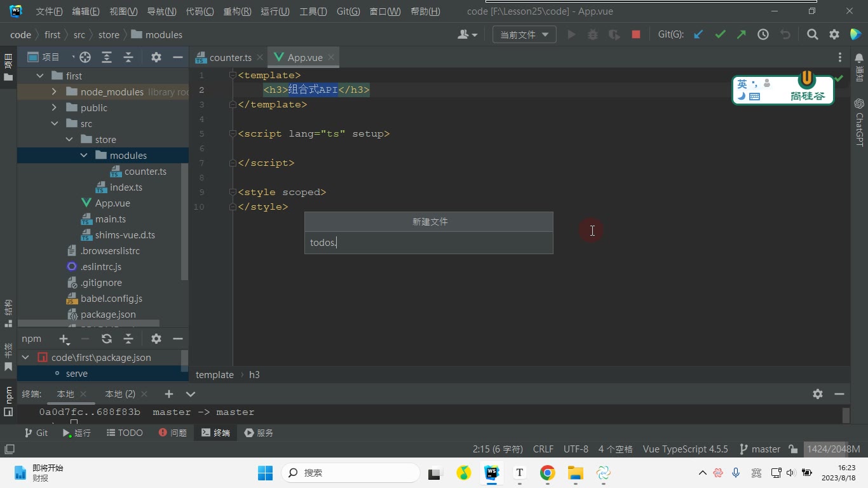Add a new terminal tab with plus icon

[169, 394]
